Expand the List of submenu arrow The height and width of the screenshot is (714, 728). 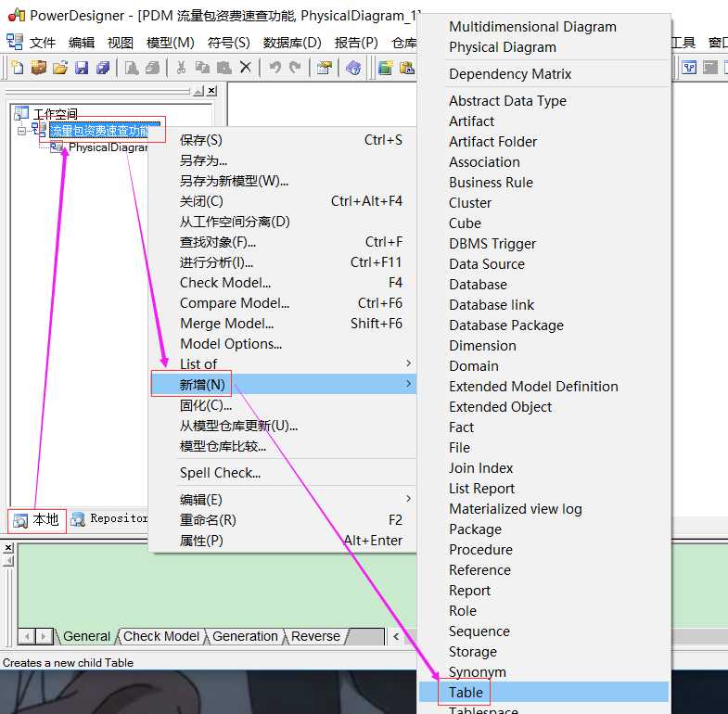pos(408,363)
